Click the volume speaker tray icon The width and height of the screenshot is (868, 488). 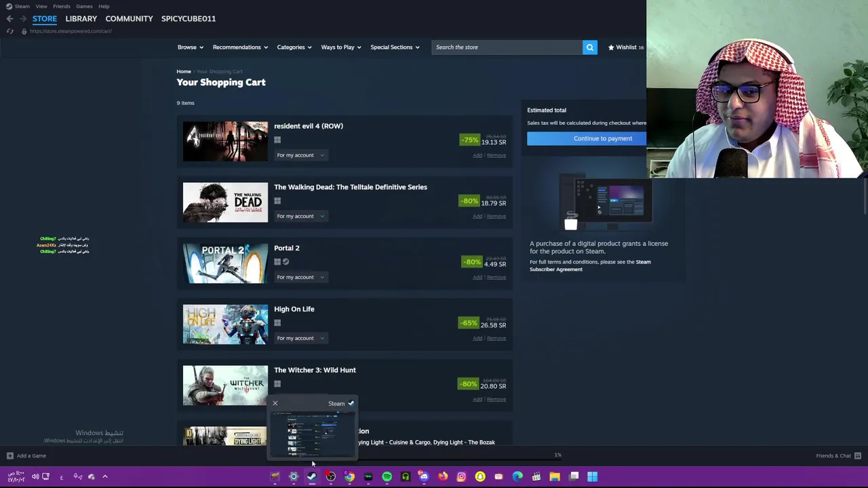[x=35, y=476]
